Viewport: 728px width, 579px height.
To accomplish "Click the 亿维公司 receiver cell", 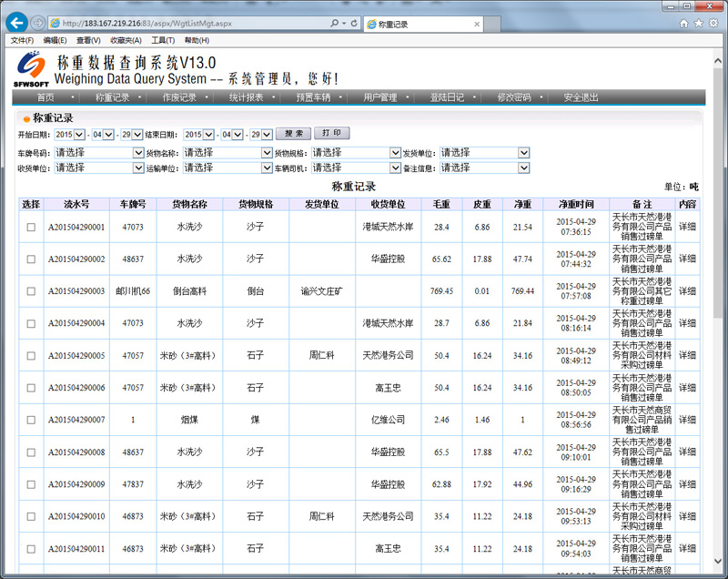I will click(x=389, y=420).
